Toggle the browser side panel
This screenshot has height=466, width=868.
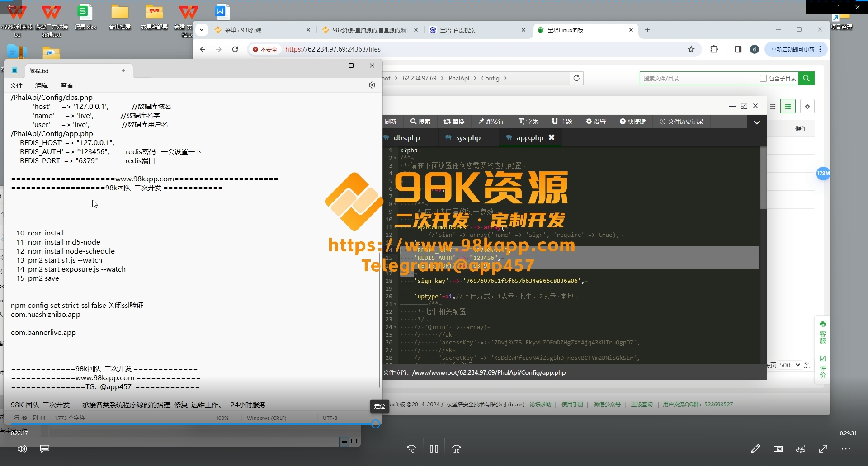[x=738, y=49]
